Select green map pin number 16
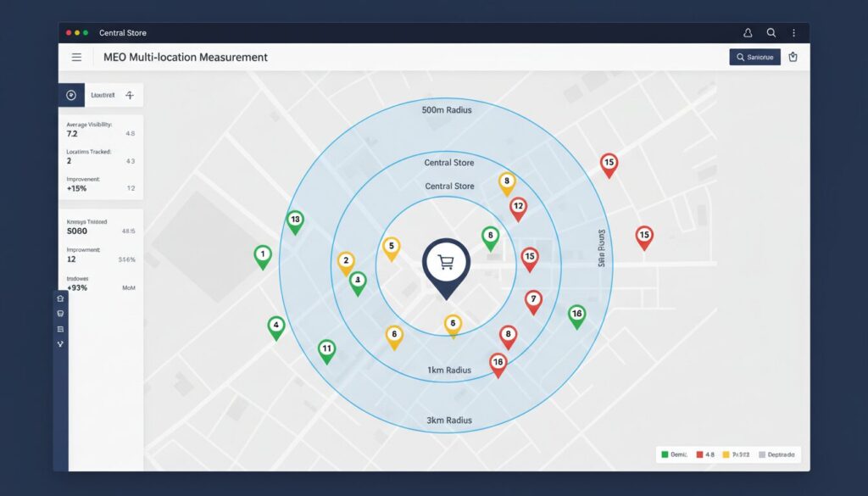Image resolution: width=868 pixels, height=496 pixels. click(576, 315)
